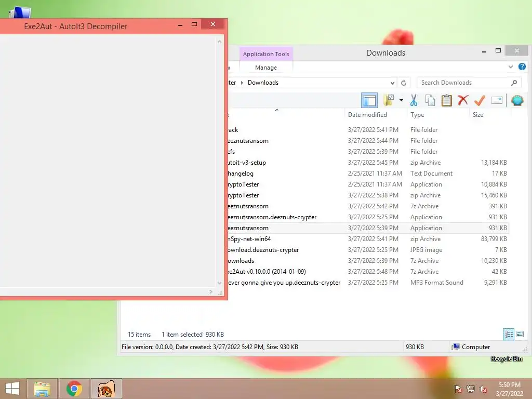Click the red X Delete icon

[x=463, y=100]
